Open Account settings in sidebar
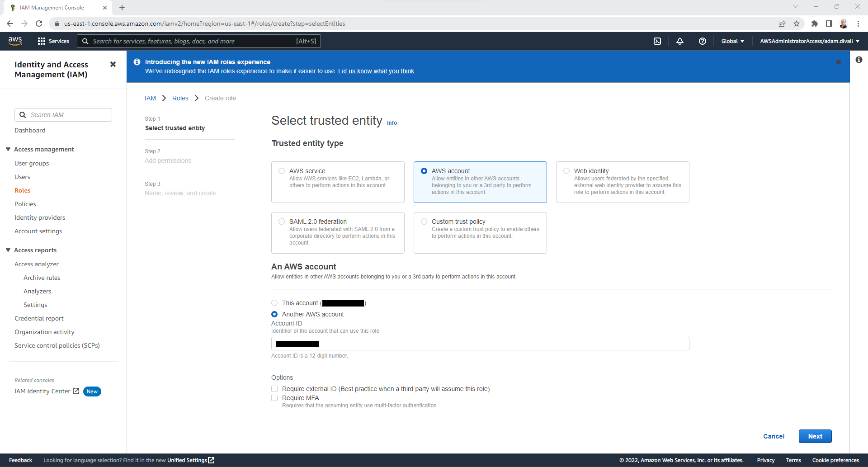The height and width of the screenshot is (467, 868). (38, 231)
